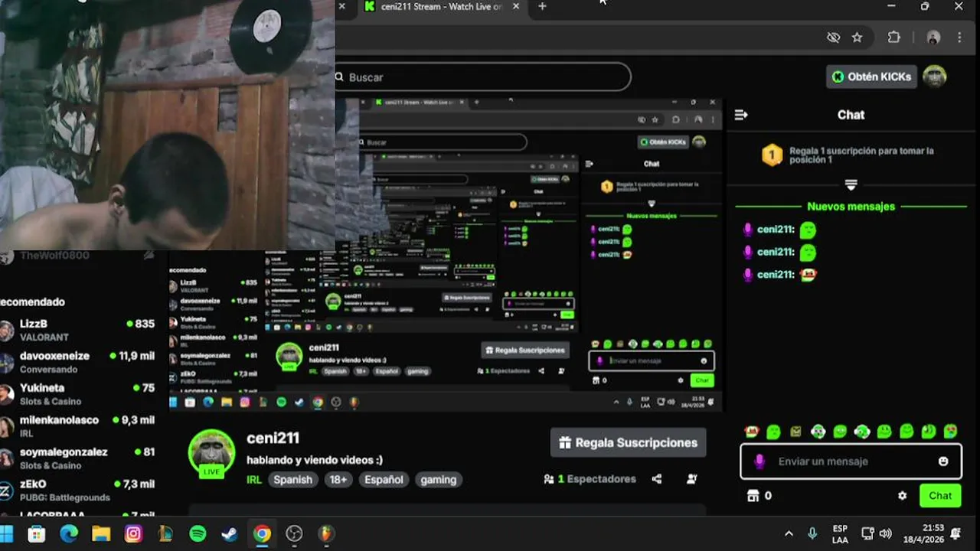Open chat settings gear icon

[902, 496]
